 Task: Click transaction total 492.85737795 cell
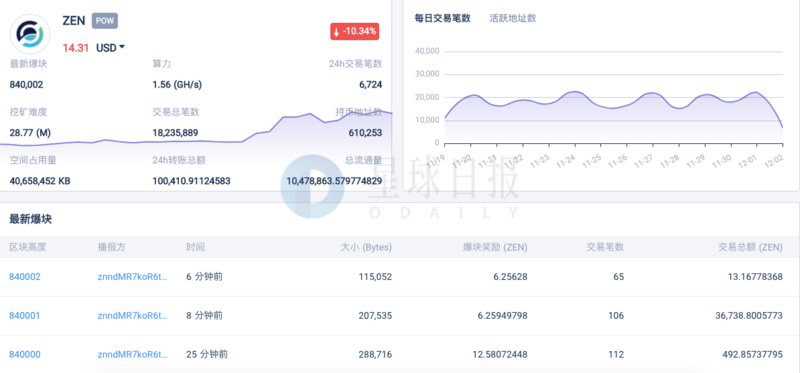click(752, 354)
